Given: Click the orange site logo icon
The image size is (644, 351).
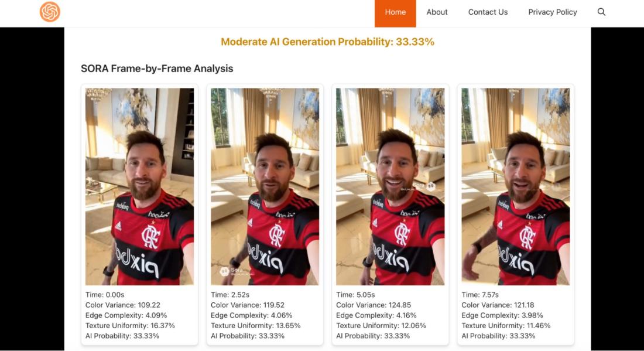Looking at the screenshot, I should coord(50,12).
